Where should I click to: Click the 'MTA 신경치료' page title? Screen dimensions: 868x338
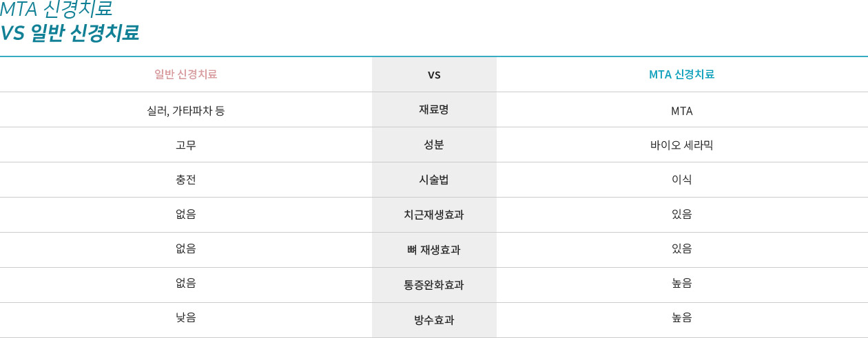pos(56,10)
